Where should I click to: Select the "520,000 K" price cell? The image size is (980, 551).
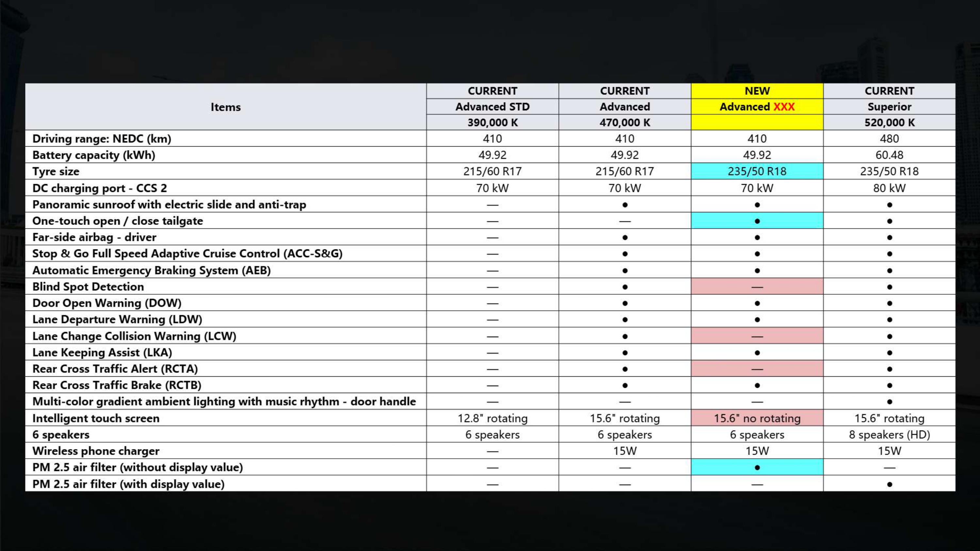point(889,122)
